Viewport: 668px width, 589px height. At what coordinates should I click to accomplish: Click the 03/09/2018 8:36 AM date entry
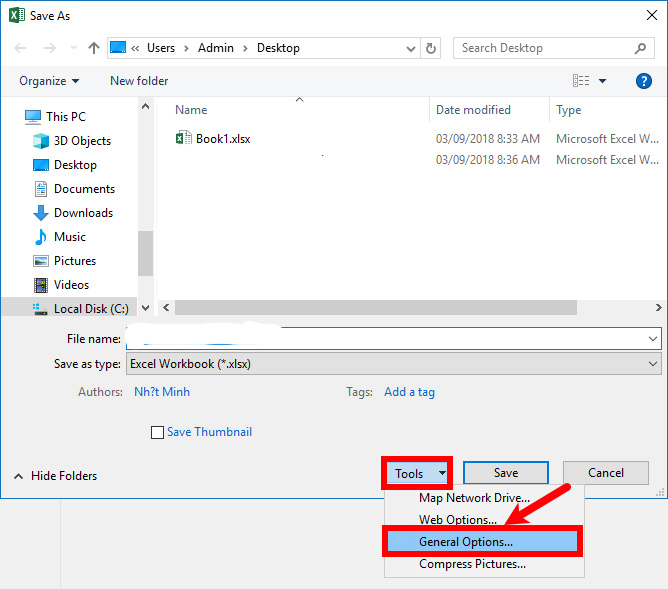[x=488, y=160]
